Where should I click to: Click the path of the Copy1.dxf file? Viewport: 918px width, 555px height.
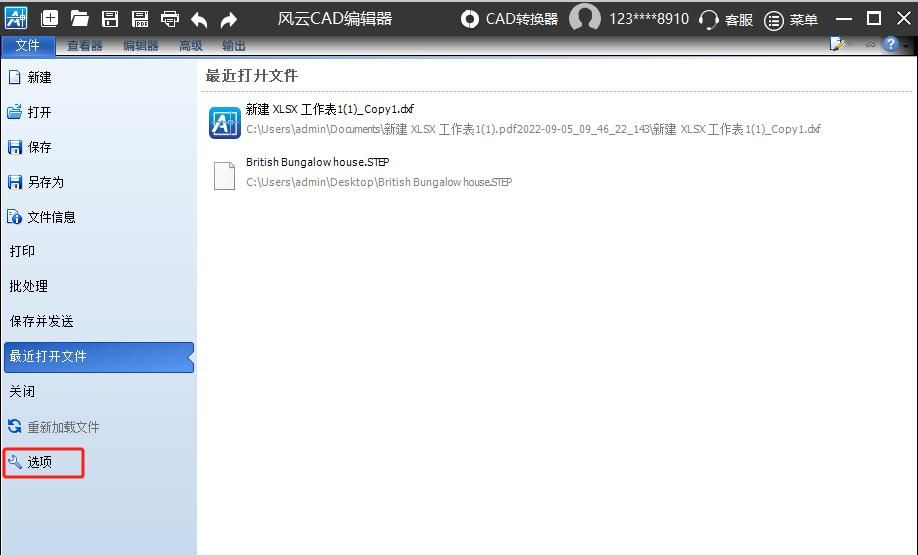click(x=533, y=129)
